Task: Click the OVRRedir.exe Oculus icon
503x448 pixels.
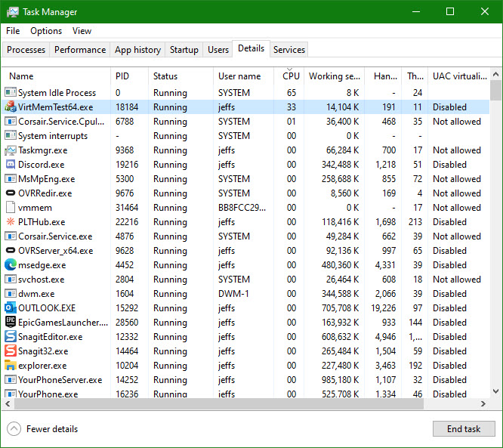Action: coord(11,193)
